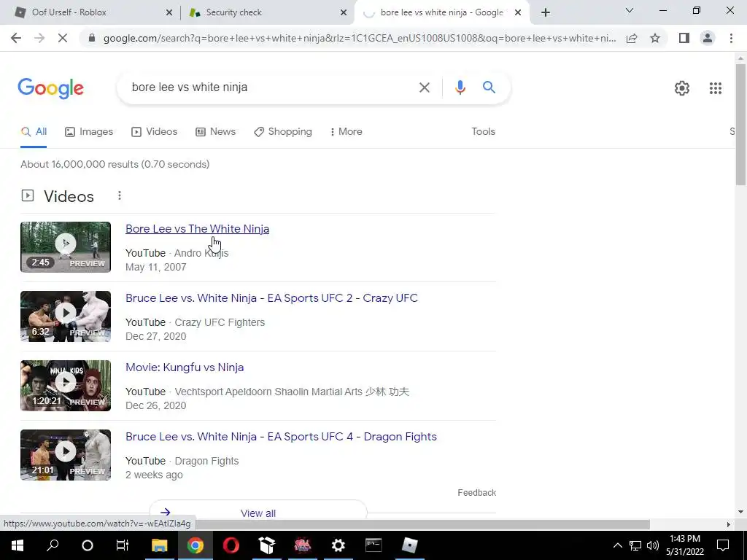Switch to Chrome on the taskbar
The width and height of the screenshot is (747, 560).
pyautogui.click(x=195, y=545)
